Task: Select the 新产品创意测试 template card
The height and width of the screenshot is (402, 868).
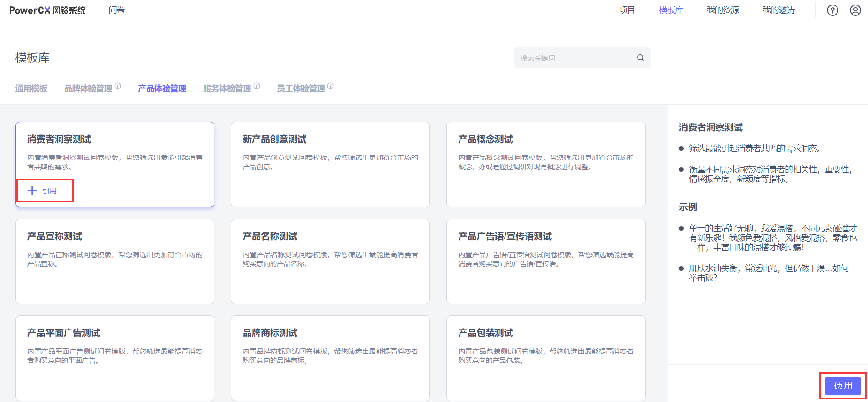Action: point(330,164)
